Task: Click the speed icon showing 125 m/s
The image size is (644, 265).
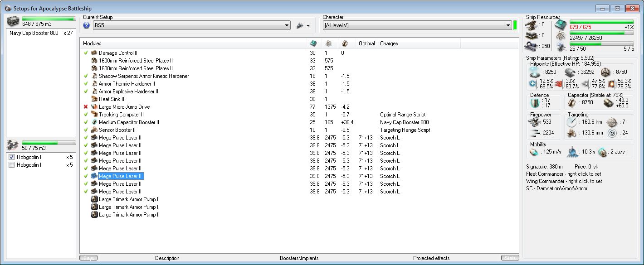Action: [534, 152]
